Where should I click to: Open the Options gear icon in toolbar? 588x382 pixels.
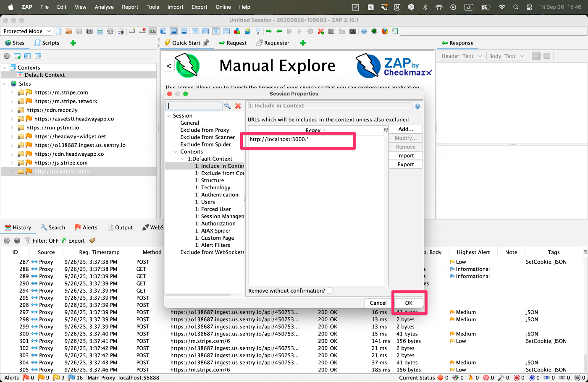(110, 31)
